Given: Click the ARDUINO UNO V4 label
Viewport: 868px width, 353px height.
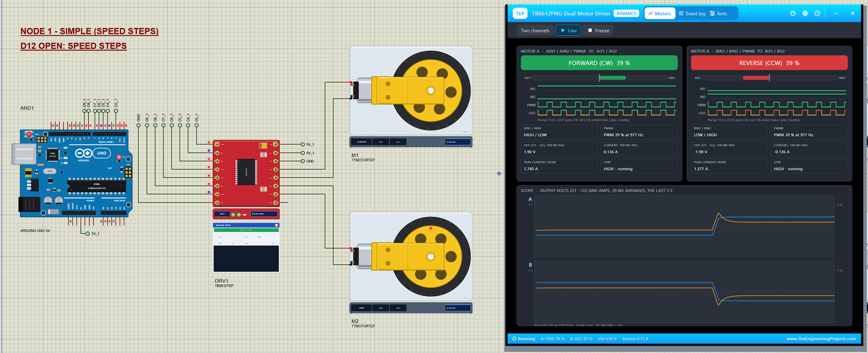Looking at the screenshot, I should (35, 231).
